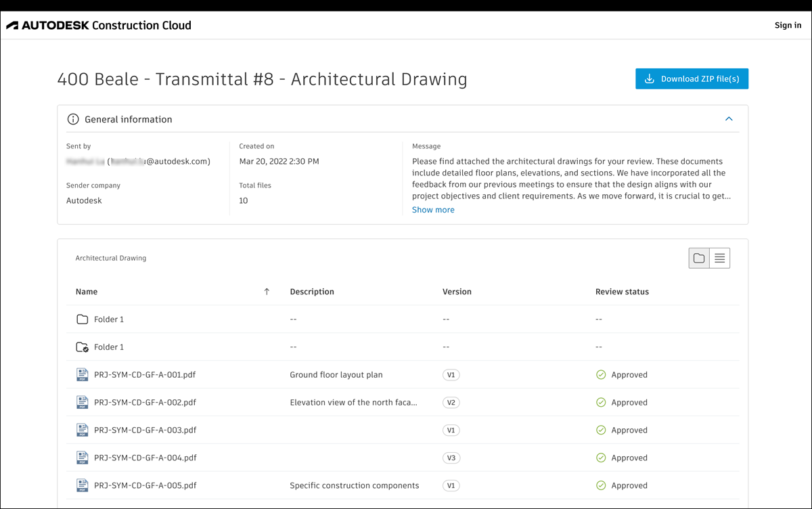Click the Version column header
The width and height of the screenshot is (812, 509).
click(x=457, y=292)
